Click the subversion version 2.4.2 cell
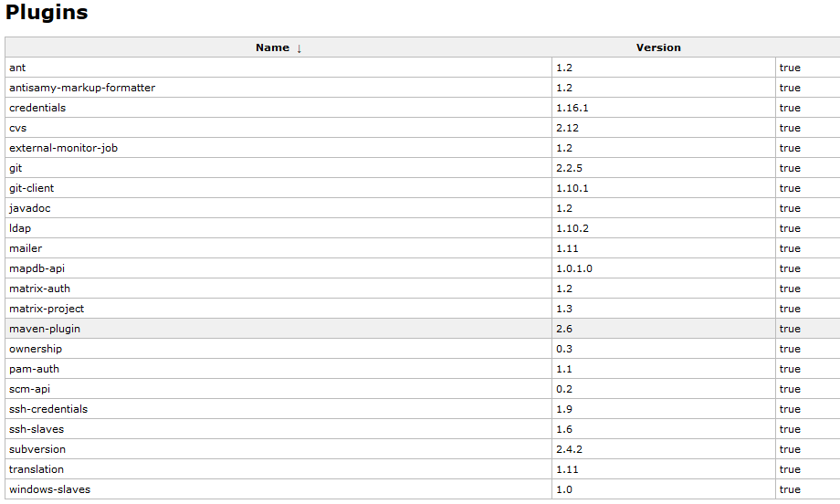840x504 pixels. [x=569, y=449]
